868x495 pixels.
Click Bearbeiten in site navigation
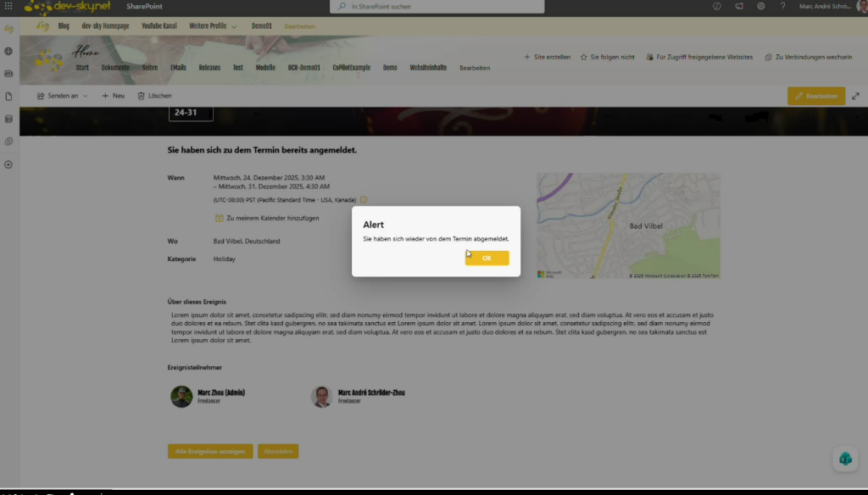click(x=475, y=68)
